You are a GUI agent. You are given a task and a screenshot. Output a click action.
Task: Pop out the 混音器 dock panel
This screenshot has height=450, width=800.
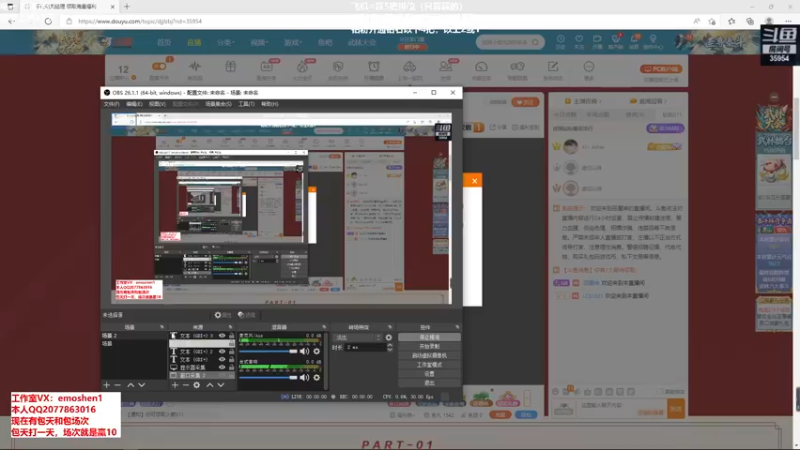(x=324, y=327)
